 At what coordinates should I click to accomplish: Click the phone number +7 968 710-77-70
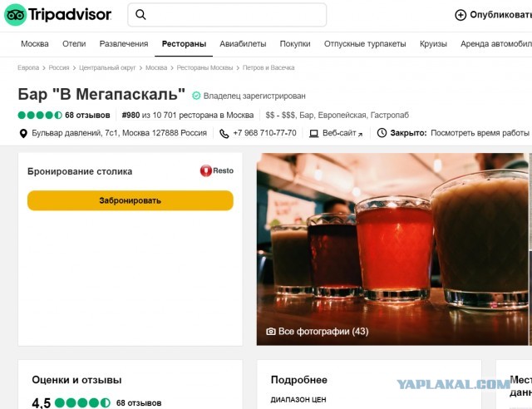click(x=264, y=133)
